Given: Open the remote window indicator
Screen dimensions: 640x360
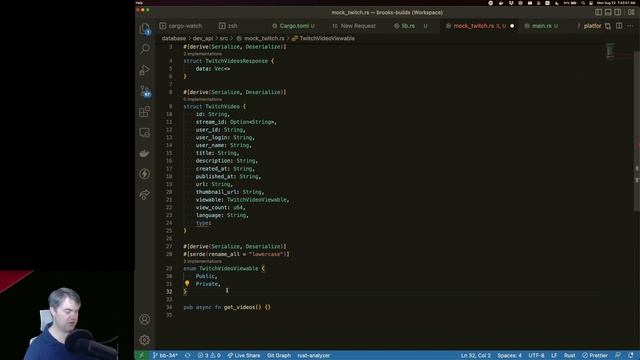Looking at the screenshot, I should 141,356.
